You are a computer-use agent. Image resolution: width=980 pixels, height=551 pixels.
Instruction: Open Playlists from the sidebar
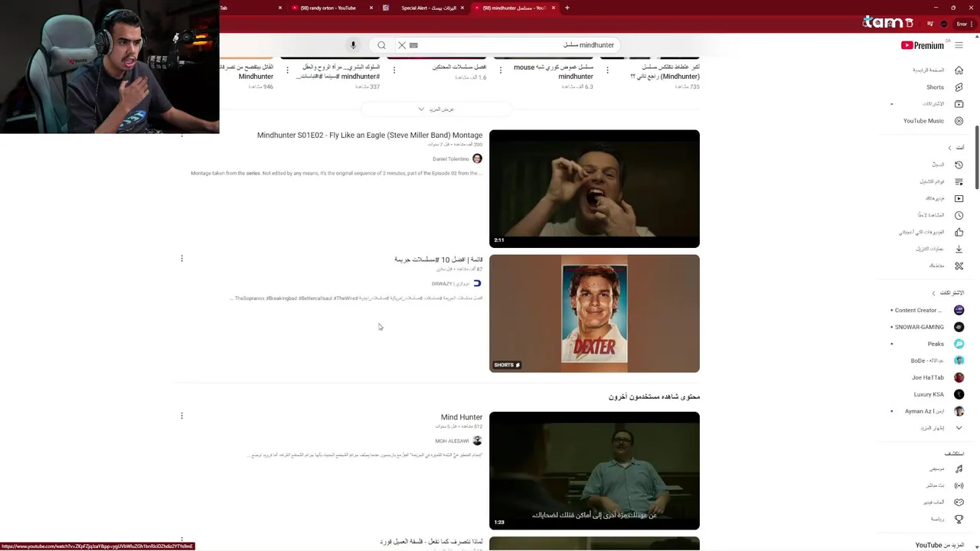click(959, 181)
